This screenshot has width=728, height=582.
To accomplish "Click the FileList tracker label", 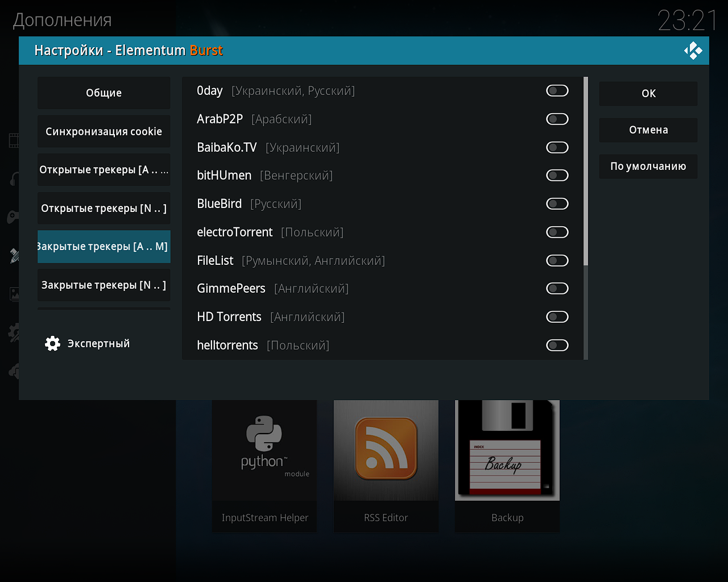I will pos(291,261).
